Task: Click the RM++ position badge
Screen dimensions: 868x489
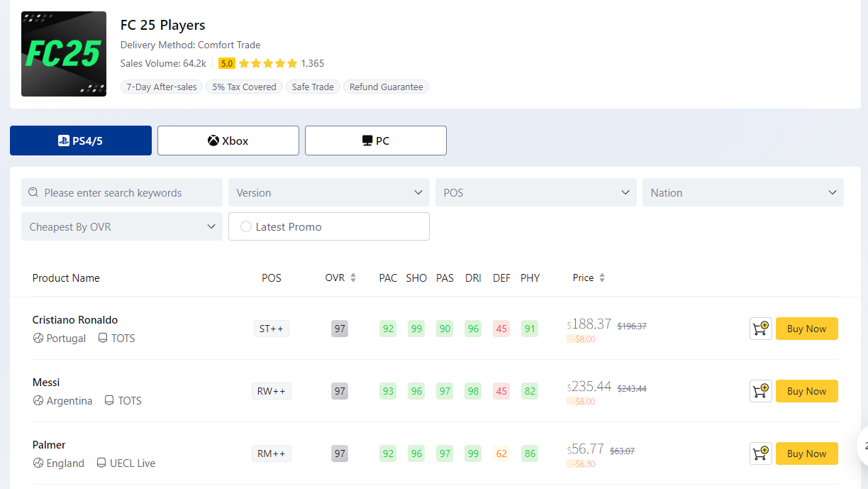Action: click(x=272, y=454)
